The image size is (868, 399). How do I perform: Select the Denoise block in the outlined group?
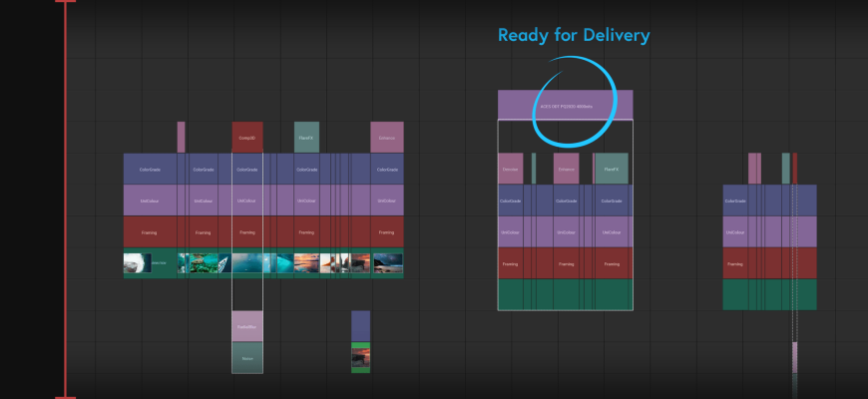click(511, 169)
